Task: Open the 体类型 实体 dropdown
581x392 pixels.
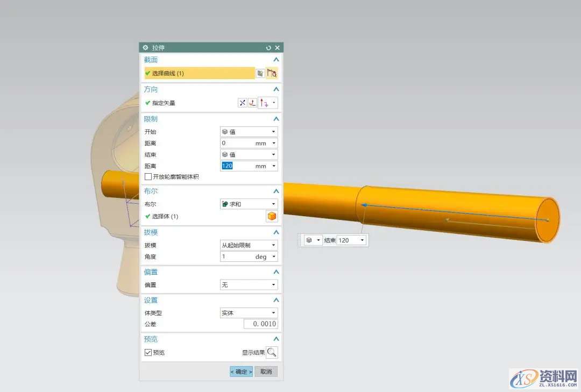Action: click(x=249, y=313)
